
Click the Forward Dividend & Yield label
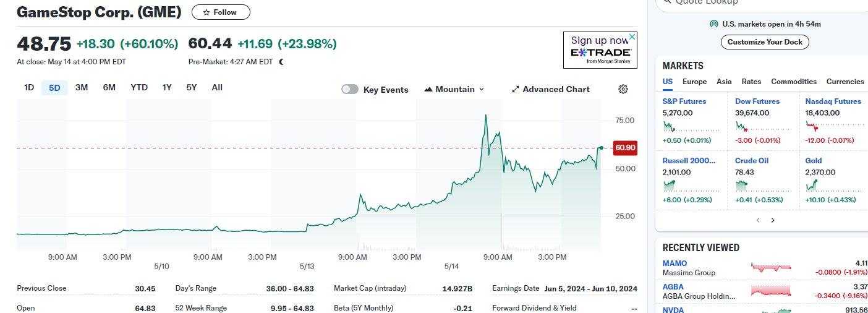pos(534,308)
